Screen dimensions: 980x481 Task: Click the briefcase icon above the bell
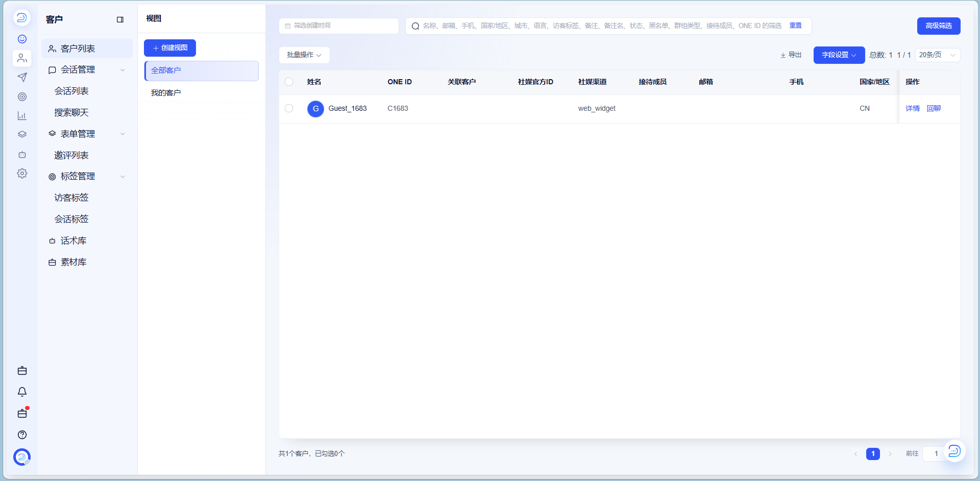(22, 371)
